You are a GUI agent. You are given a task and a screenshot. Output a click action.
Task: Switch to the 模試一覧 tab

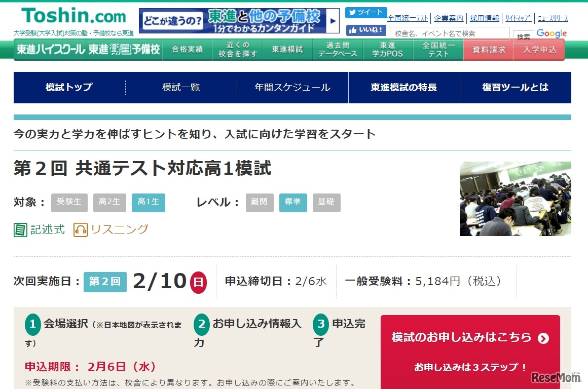click(x=180, y=87)
